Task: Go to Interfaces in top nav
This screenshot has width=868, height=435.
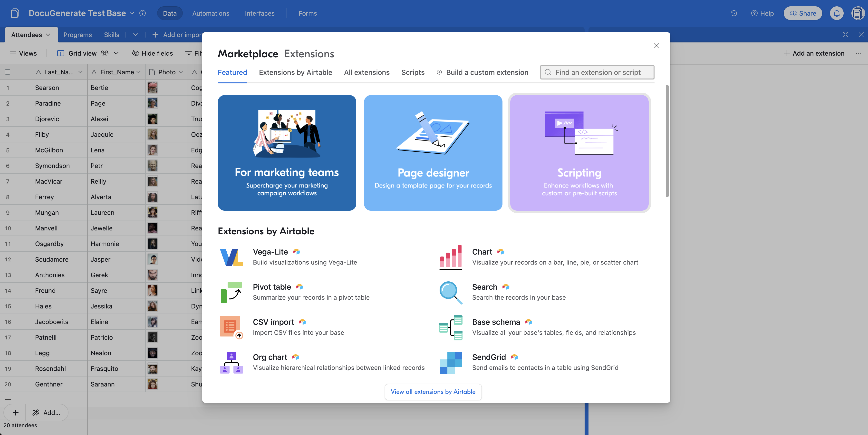Action: 260,13
